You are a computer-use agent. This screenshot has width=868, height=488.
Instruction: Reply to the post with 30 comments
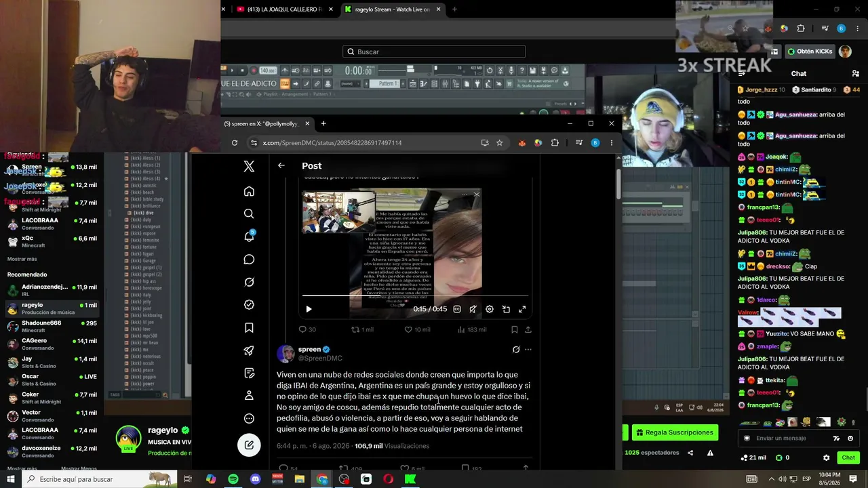307,329
